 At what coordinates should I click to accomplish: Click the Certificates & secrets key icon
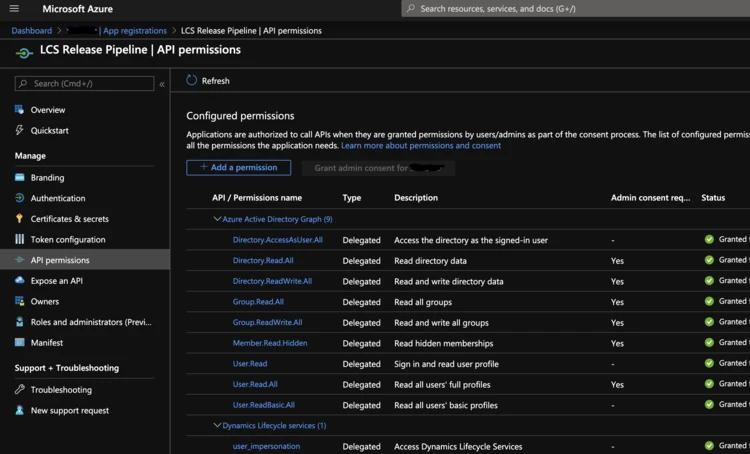[20, 219]
